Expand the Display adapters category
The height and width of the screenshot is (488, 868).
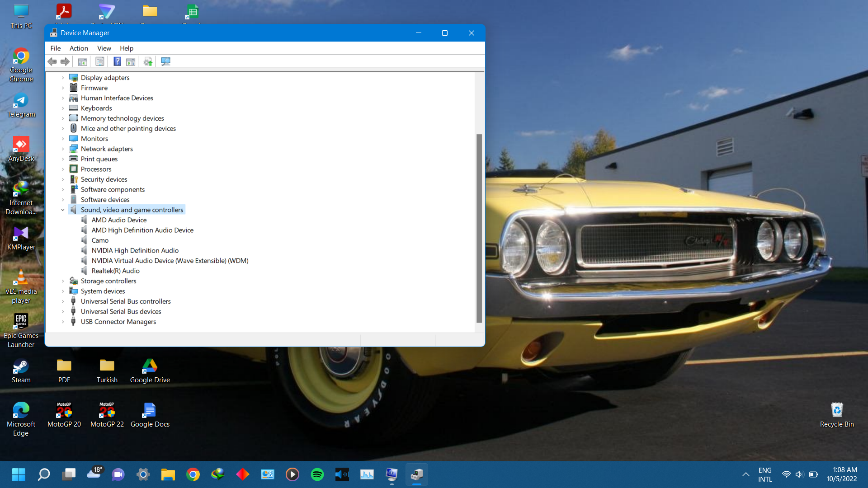(63, 78)
